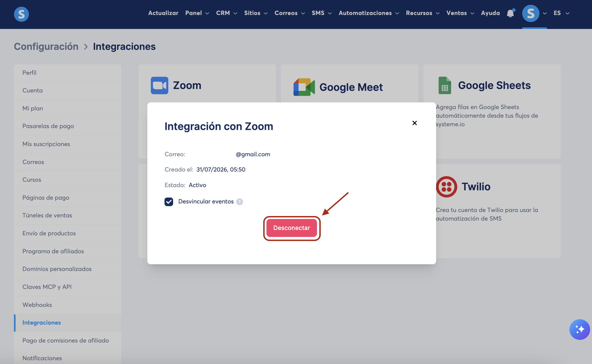This screenshot has height=364, width=592.
Task: Expand the Sitios dropdown menu
Action: point(256,13)
